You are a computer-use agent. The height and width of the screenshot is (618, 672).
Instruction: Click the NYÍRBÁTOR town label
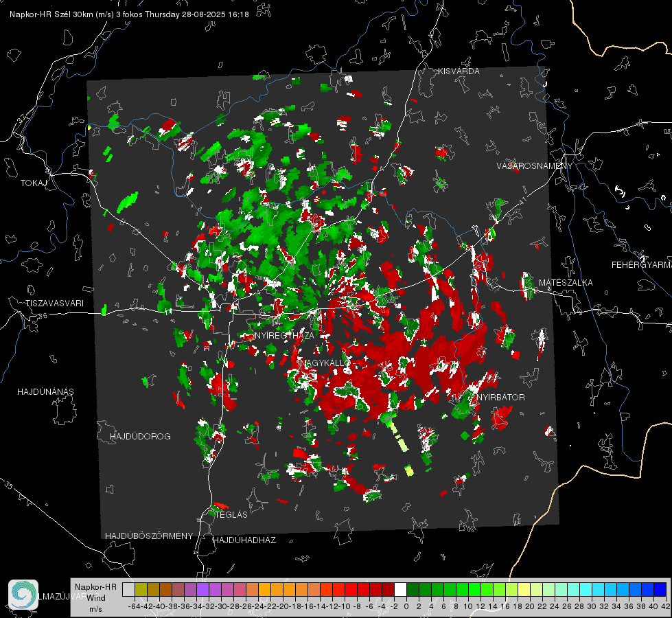[x=501, y=397]
